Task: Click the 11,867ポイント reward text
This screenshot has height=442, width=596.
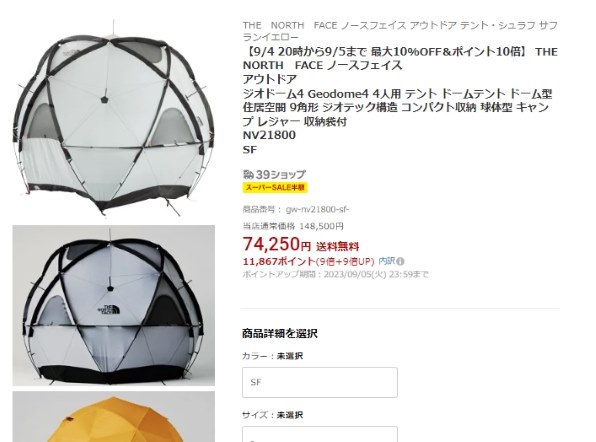Action: tap(279, 261)
